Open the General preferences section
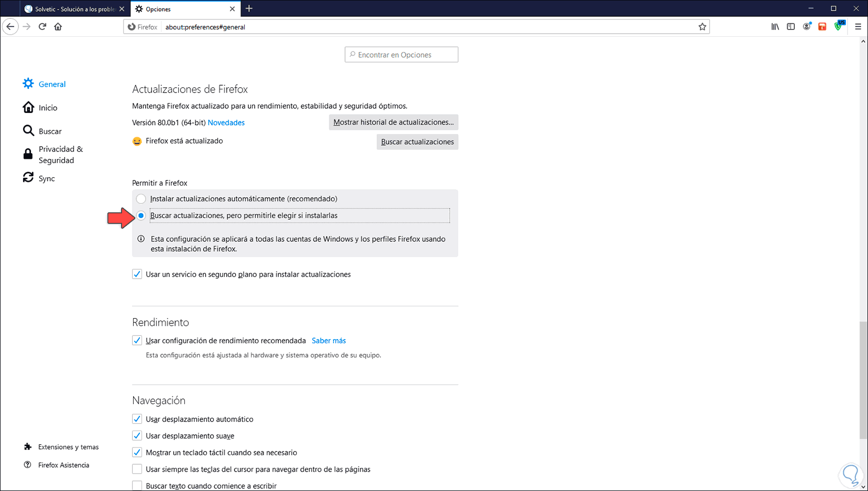This screenshot has width=868, height=491. point(52,84)
